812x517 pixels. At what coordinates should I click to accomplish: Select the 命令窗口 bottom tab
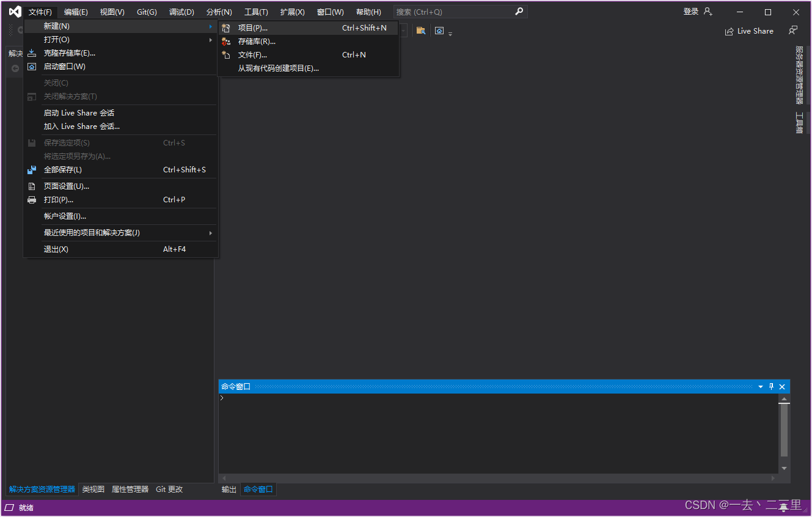tap(258, 490)
